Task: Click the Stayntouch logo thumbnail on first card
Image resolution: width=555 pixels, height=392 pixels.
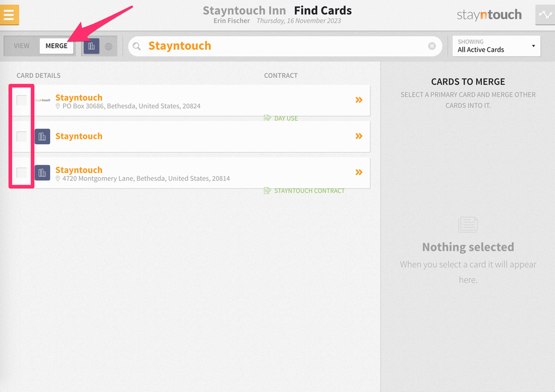Action: pos(42,100)
